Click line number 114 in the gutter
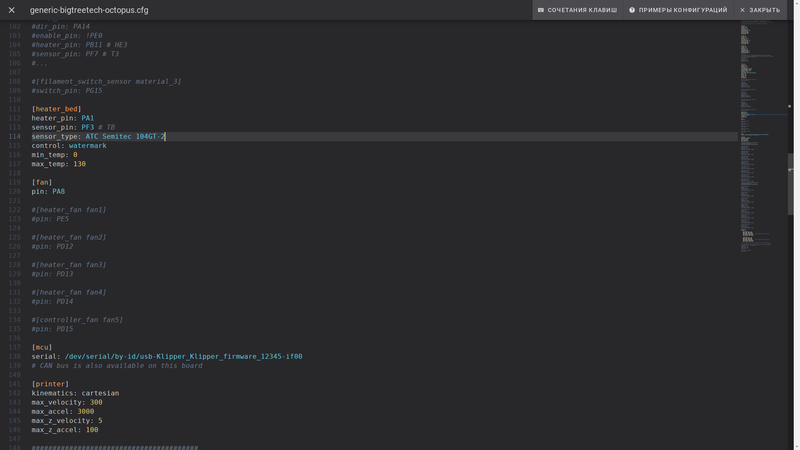The image size is (800, 450). point(14,136)
